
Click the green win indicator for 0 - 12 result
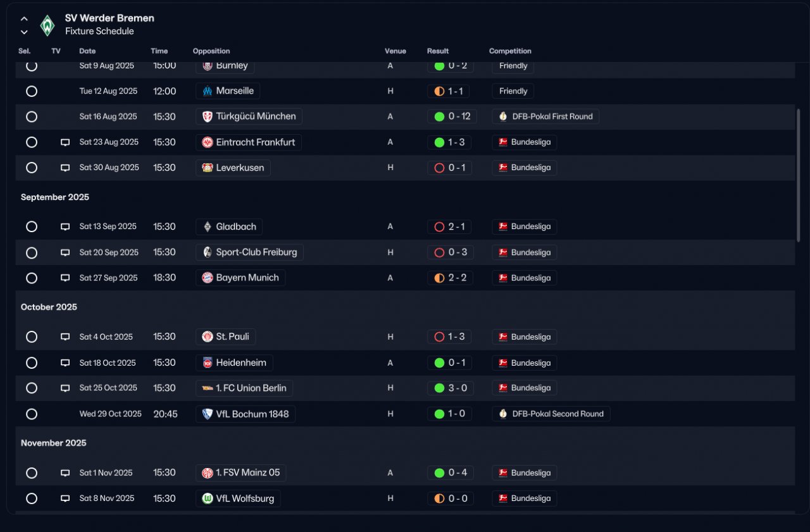tap(439, 116)
